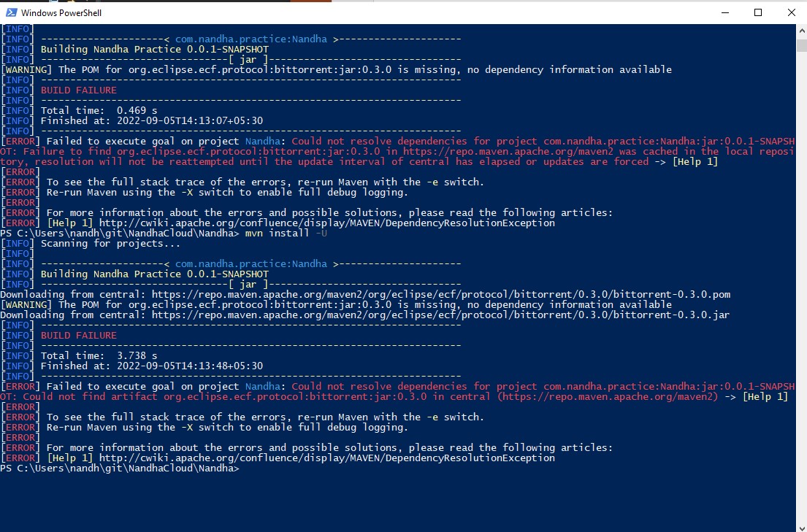
Task: Click the vertical scrollbar thumb
Action: click(802, 45)
